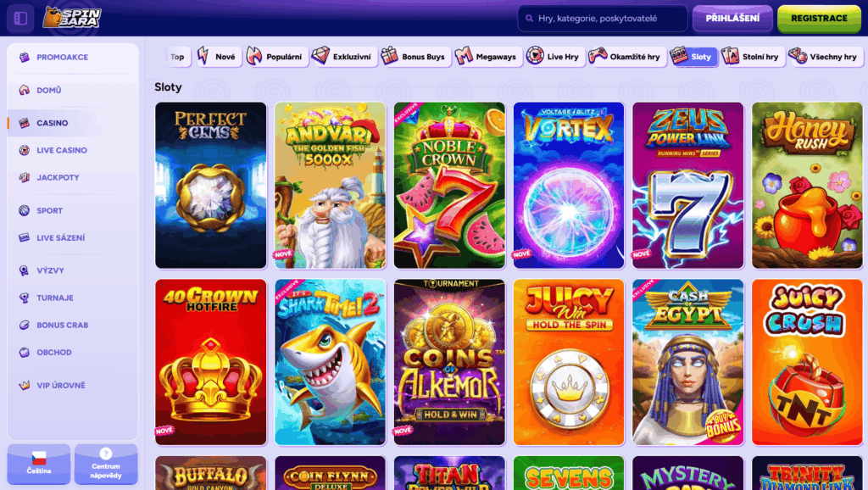
Task: Collapse the sidebar with the panel icon
Action: click(x=20, y=19)
